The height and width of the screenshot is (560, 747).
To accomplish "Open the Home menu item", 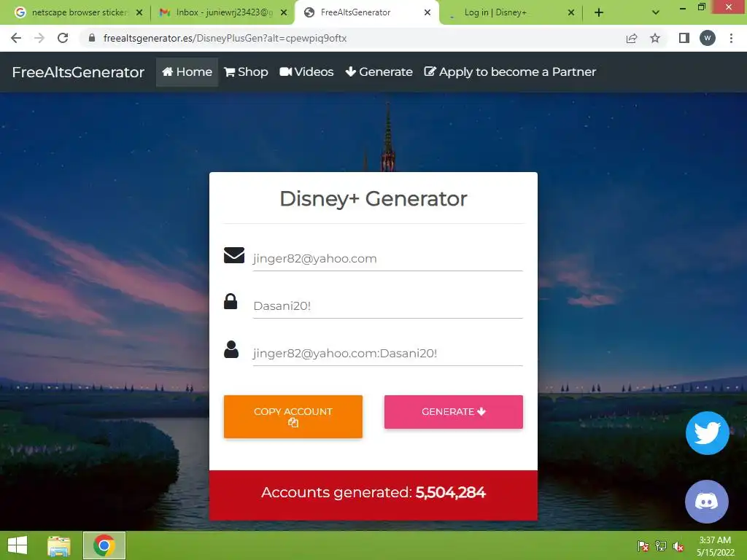I will (x=187, y=72).
